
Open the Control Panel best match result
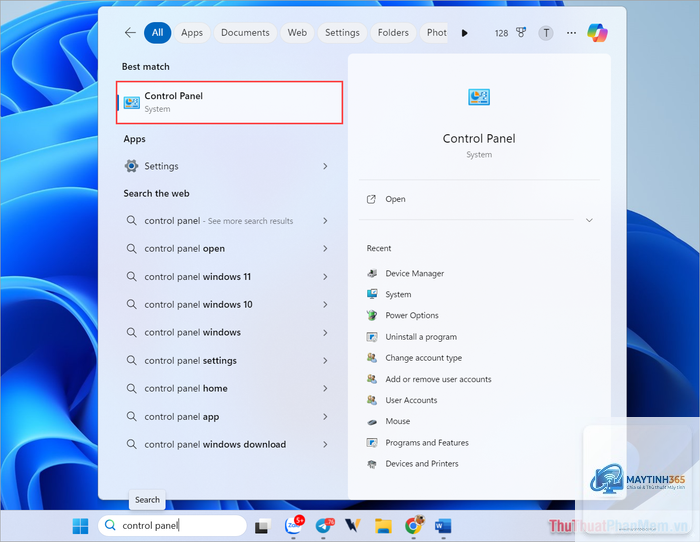[x=229, y=102]
